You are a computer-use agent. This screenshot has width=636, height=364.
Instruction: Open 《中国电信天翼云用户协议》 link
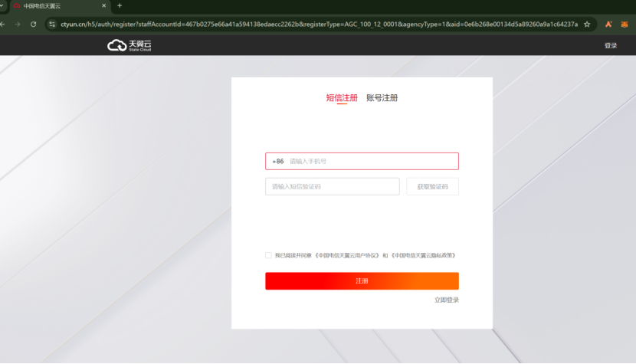(x=347, y=255)
